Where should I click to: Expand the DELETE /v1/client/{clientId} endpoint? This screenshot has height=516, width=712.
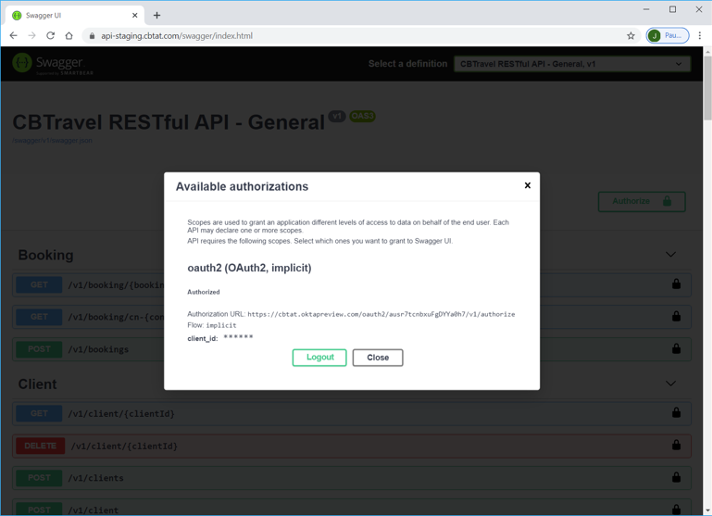pyautogui.click(x=352, y=446)
